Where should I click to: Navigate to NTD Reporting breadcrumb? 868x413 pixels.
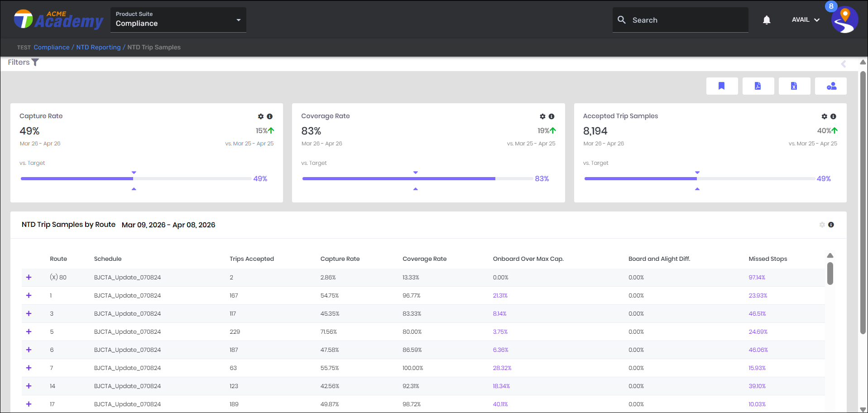[98, 47]
